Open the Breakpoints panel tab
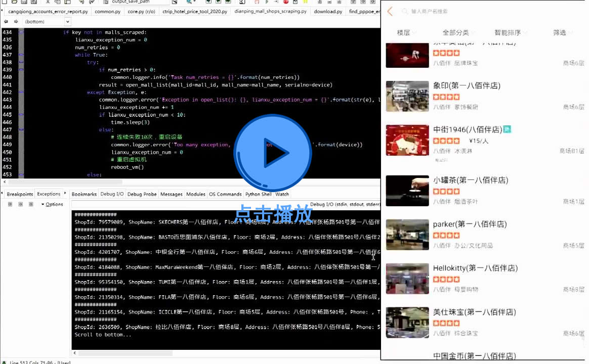 point(20,194)
